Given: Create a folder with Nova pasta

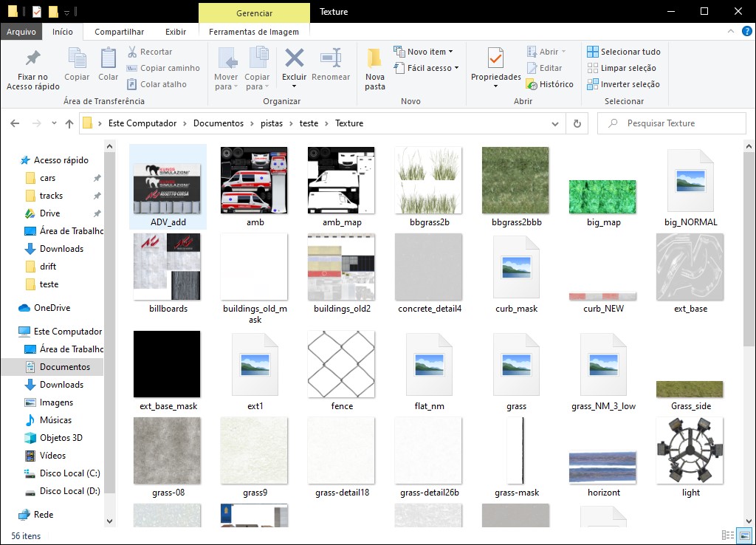Looking at the screenshot, I should coord(374,69).
